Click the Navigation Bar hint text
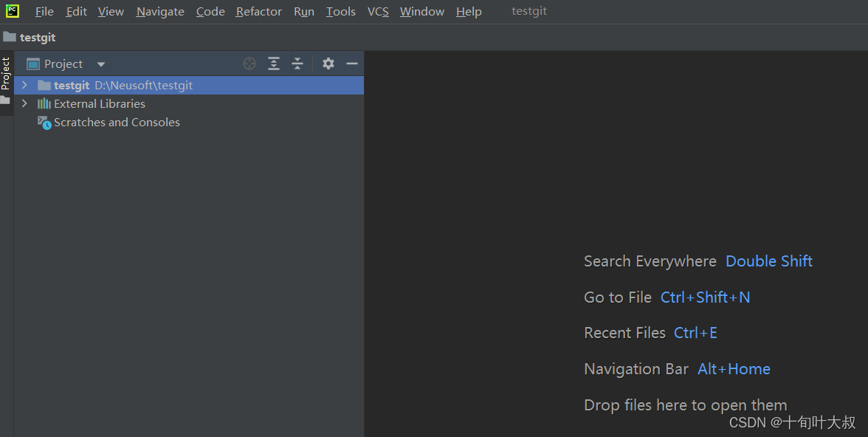868x437 pixels. click(x=636, y=369)
